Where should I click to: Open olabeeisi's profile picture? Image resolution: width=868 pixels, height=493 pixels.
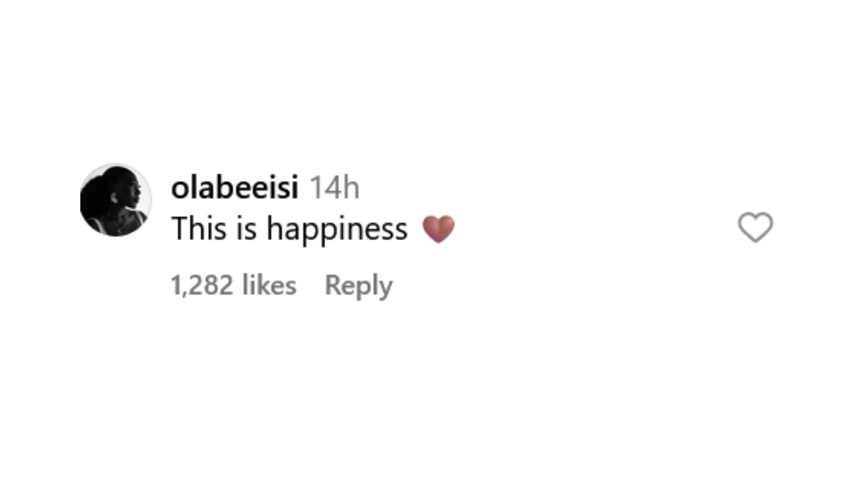(116, 200)
